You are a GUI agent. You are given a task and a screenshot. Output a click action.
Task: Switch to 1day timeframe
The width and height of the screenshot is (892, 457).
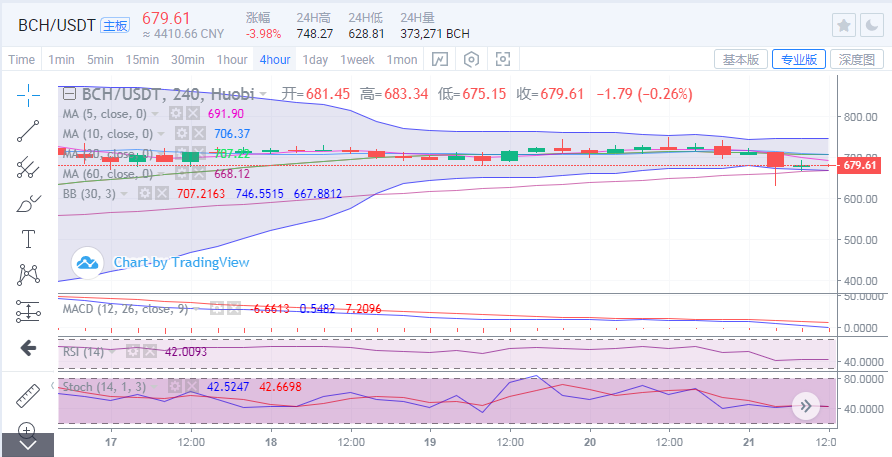[315, 59]
